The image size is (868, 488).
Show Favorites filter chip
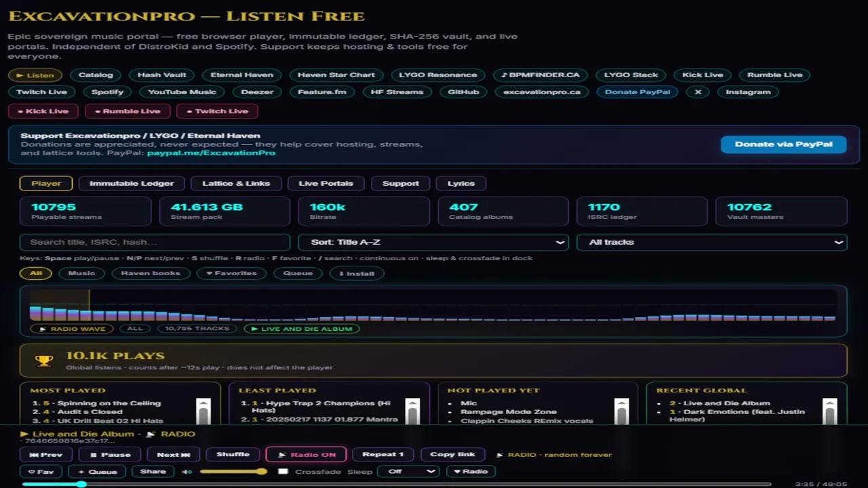click(231, 273)
